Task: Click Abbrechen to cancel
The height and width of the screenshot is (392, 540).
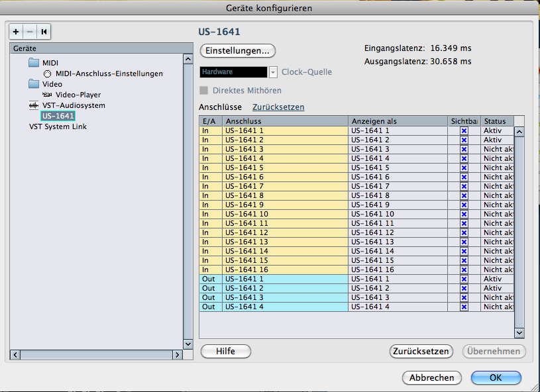Action: tap(432, 378)
